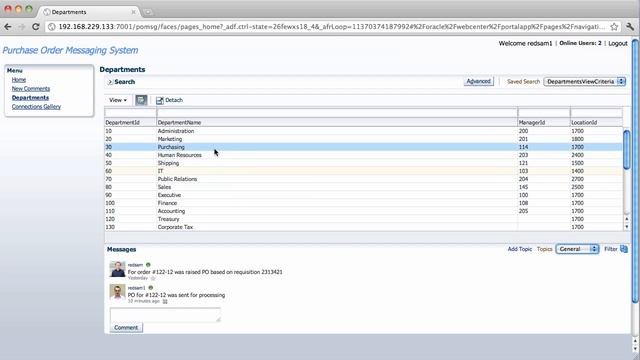Click the redsam author name link
The image size is (640, 360).
[135, 265]
